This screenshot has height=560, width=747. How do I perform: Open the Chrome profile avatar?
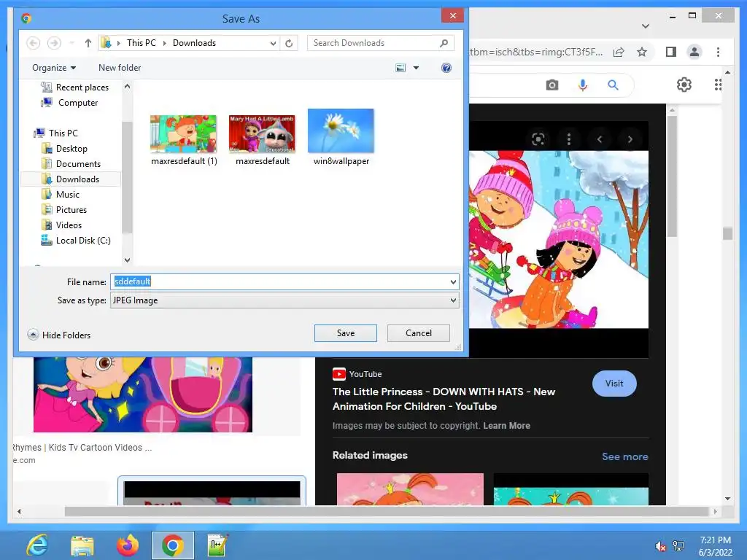694,52
